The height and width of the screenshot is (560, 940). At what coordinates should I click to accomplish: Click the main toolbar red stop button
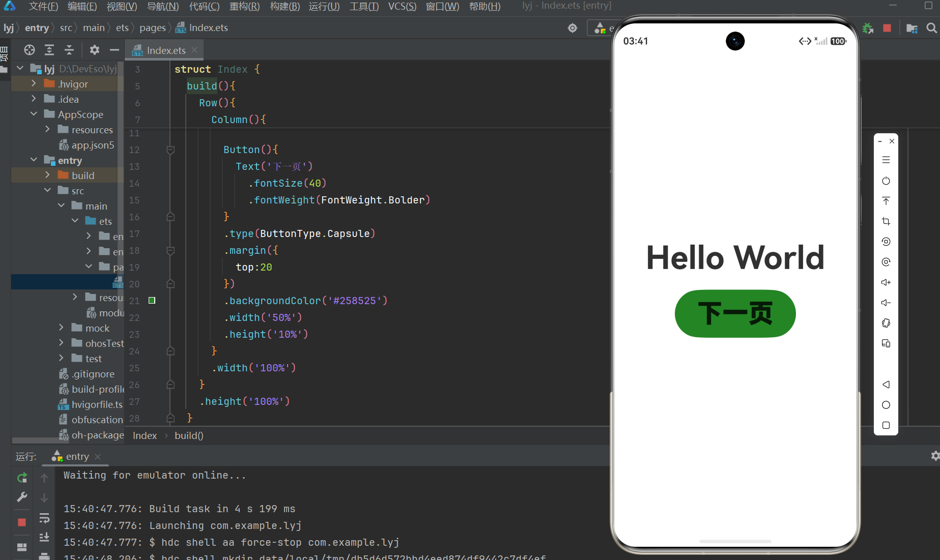click(887, 28)
